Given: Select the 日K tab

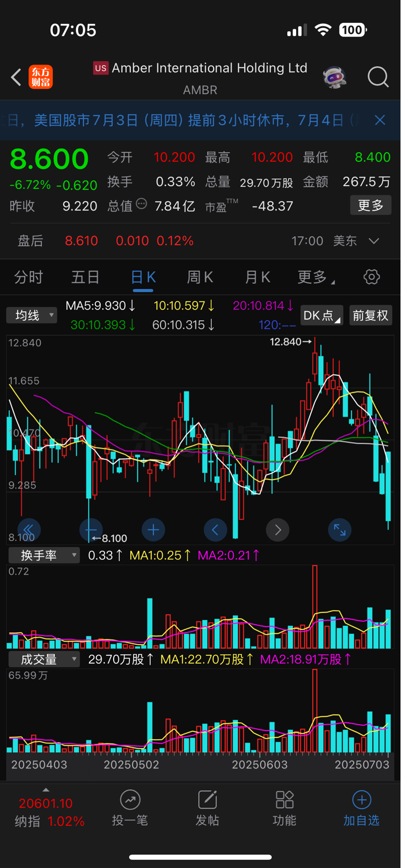Looking at the screenshot, I should 143,277.
